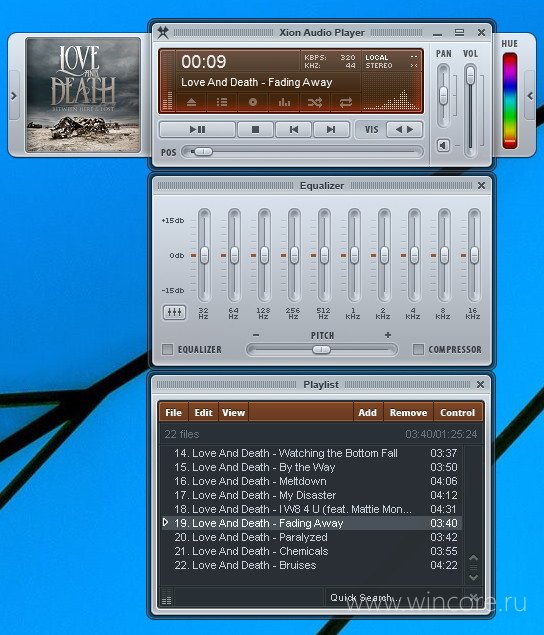Skip to next track
The height and width of the screenshot is (635, 544).
[x=331, y=130]
